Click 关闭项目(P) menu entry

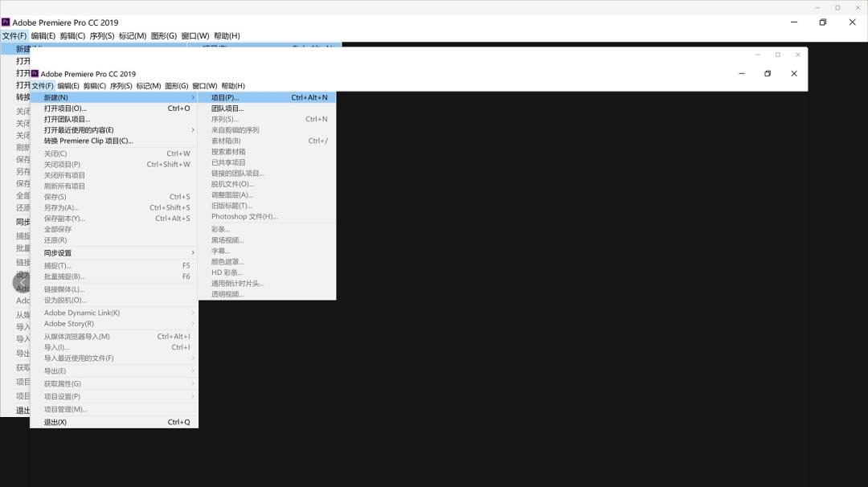114,165
